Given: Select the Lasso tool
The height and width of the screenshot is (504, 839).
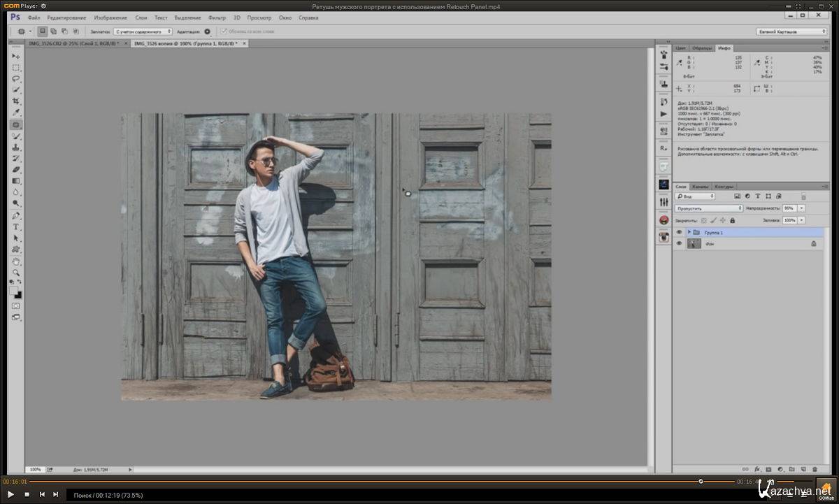Looking at the screenshot, I should pyautogui.click(x=16, y=79).
